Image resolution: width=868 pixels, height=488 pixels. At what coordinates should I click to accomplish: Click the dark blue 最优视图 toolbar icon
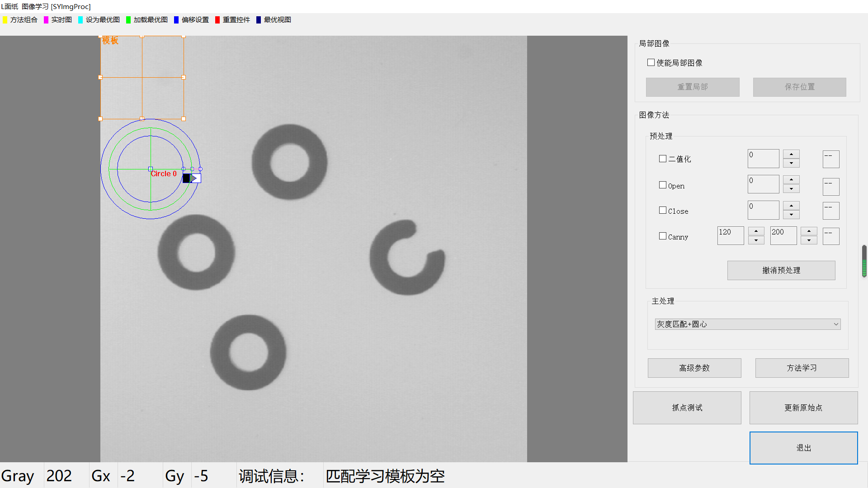coord(259,20)
